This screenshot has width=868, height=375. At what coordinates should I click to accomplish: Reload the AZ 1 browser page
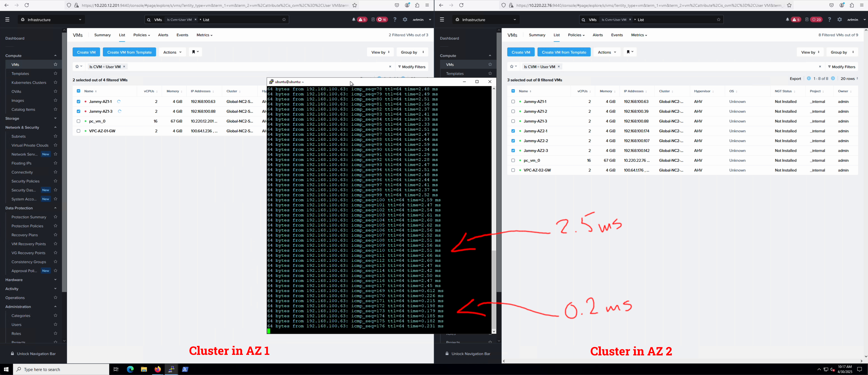[27, 5]
